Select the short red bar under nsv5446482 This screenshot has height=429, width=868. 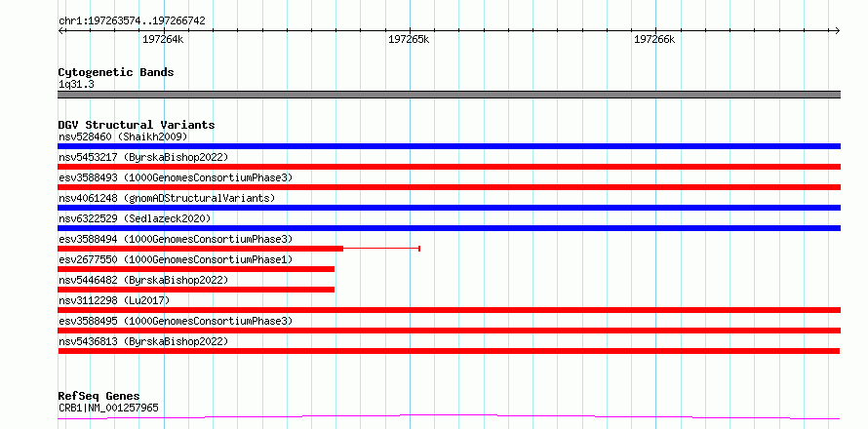pos(196,290)
